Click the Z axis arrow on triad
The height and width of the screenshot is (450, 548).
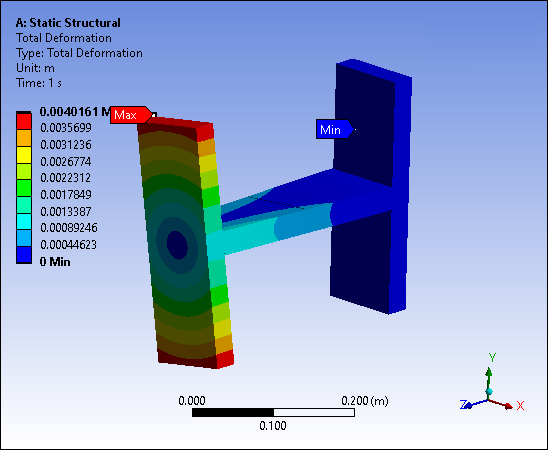pos(476,404)
